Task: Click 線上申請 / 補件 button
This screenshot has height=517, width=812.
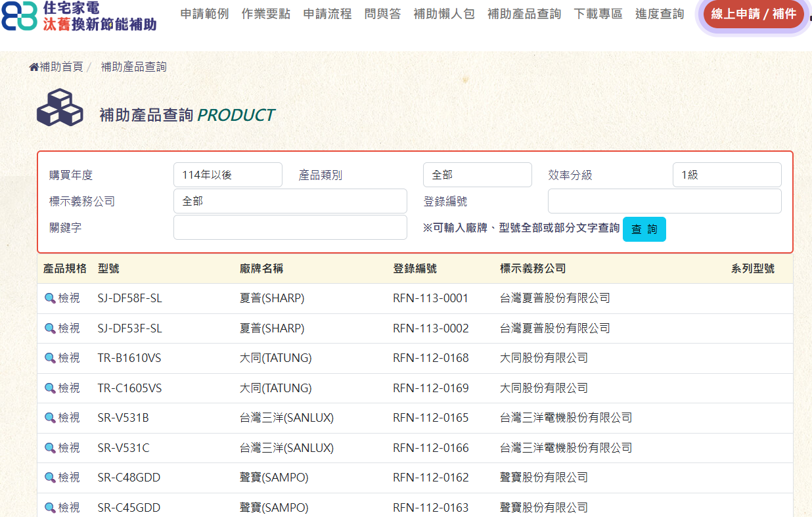Action: 754,14
